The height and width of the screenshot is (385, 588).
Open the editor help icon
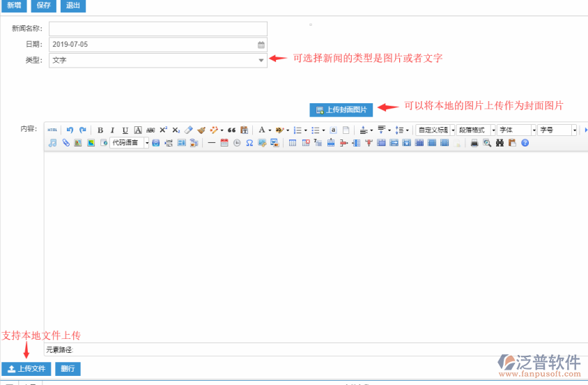click(525, 142)
